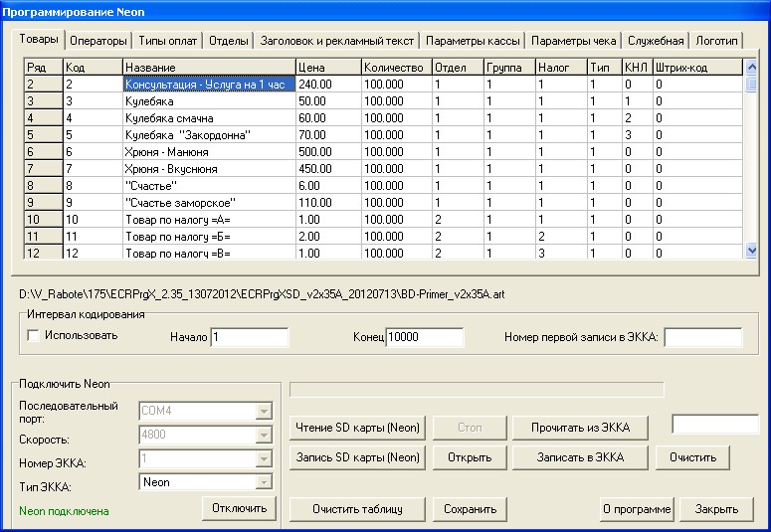Click the Сохранить button
Image resolution: width=771 pixels, height=532 pixels.
[470, 509]
